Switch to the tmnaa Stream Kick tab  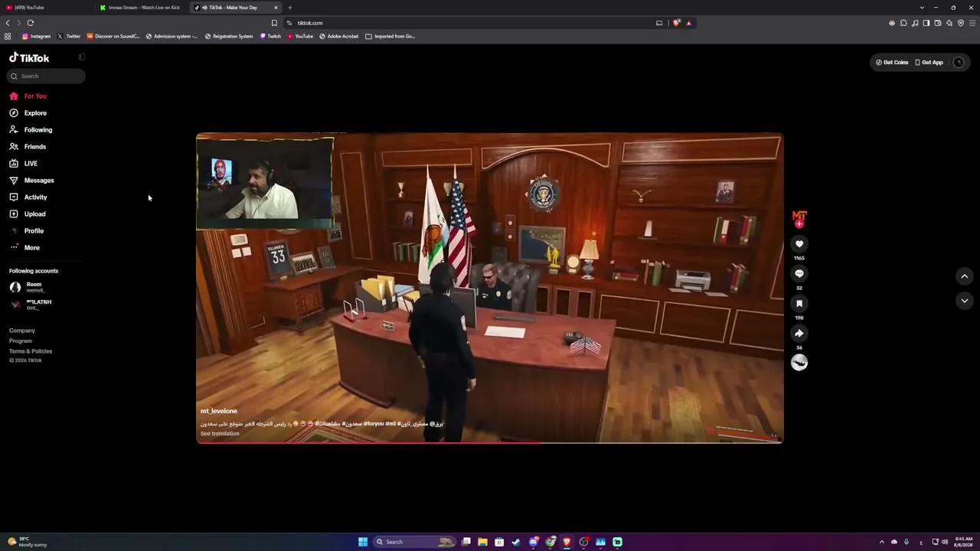coord(142,8)
